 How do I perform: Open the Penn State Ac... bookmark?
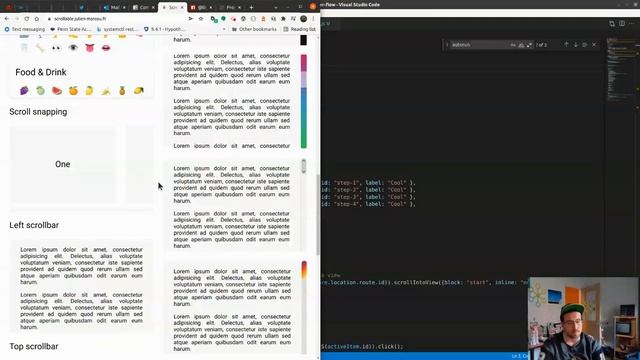pyautogui.click(x=70, y=29)
